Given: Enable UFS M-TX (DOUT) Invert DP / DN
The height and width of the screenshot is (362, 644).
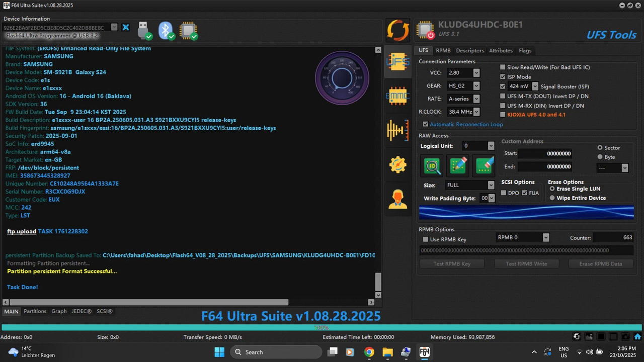Looking at the screenshot, I should pos(503,96).
